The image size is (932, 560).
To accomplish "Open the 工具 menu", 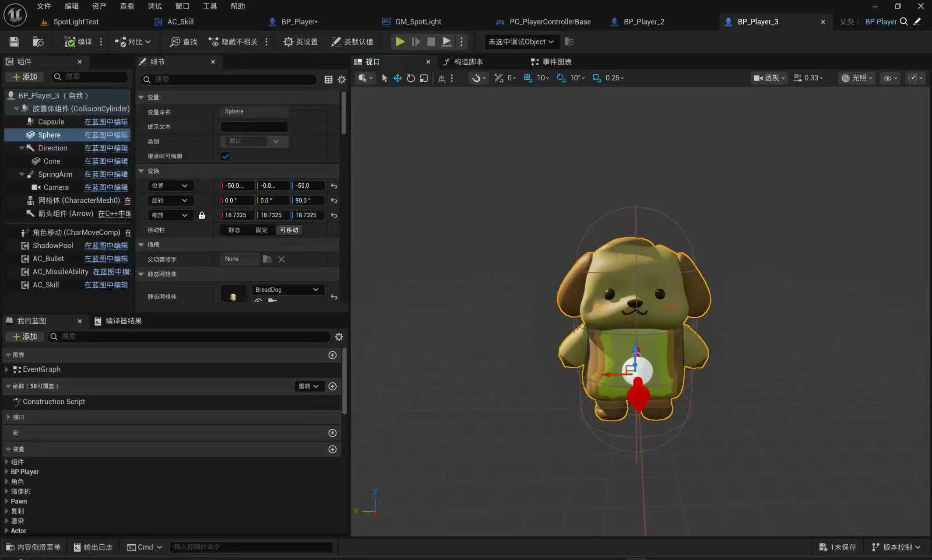I will (210, 6).
